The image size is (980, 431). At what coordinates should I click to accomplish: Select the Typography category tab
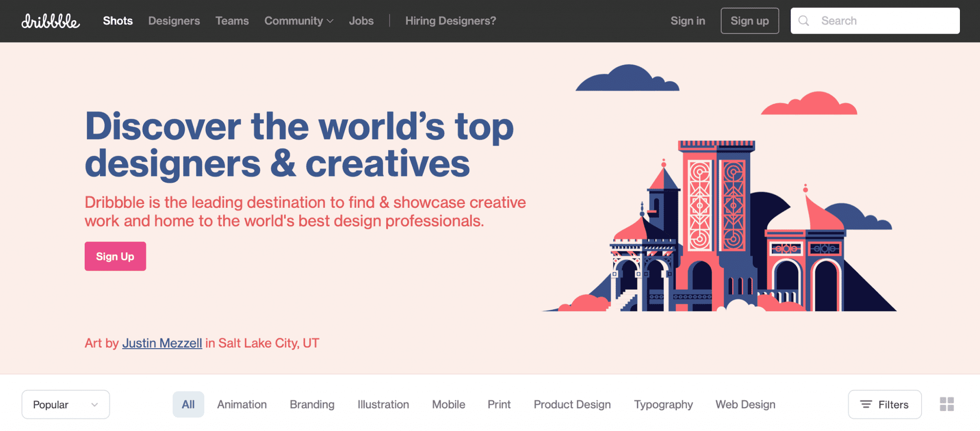pyautogui.click(x=663, y=404)
